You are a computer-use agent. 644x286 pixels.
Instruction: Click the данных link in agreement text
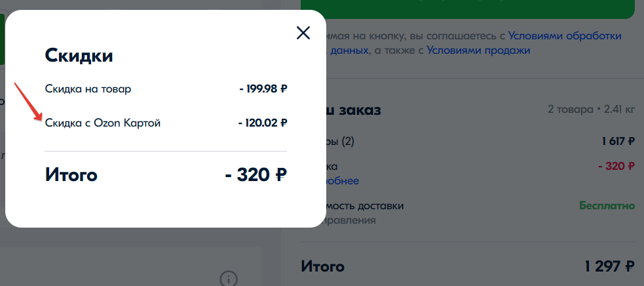coord(349,50)
